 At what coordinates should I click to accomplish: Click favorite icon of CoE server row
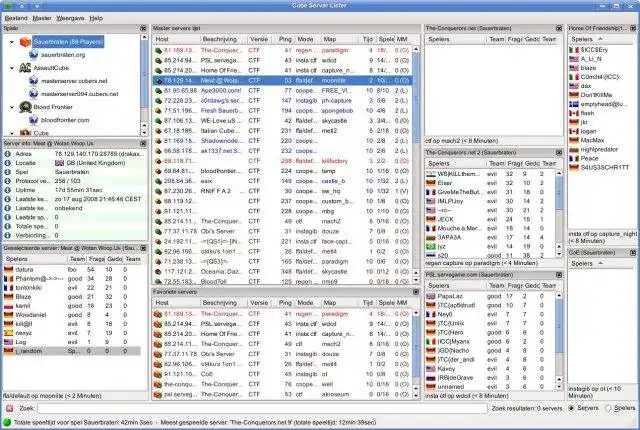(x=158, y=374)
